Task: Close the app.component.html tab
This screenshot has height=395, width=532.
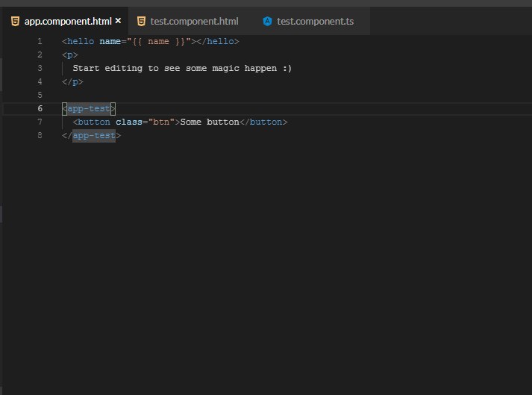Action: 118,21
